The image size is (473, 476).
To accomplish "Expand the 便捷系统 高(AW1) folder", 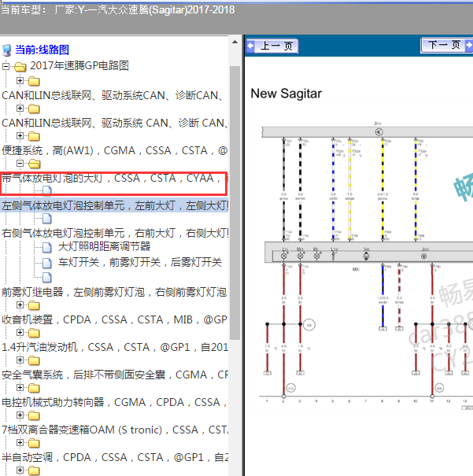I will coord(20,135).
